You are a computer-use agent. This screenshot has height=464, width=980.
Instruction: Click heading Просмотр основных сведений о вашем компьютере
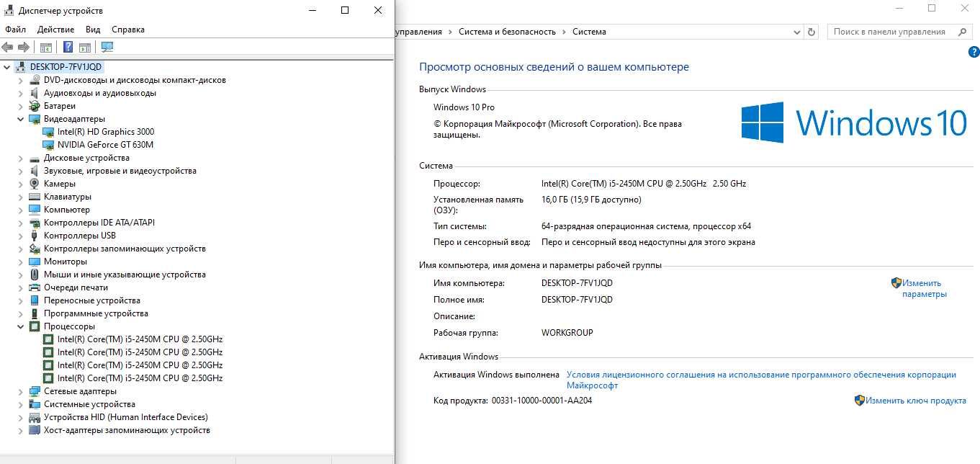tap(554, 67)
